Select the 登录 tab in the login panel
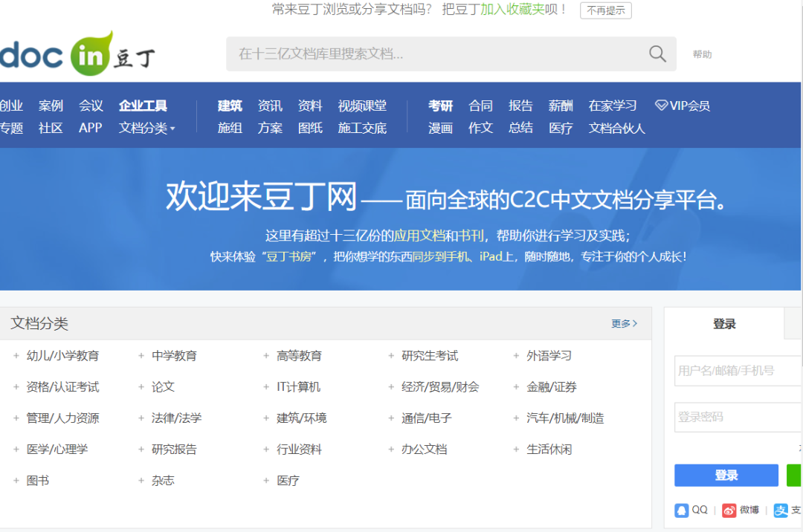 tap(724, 324)
